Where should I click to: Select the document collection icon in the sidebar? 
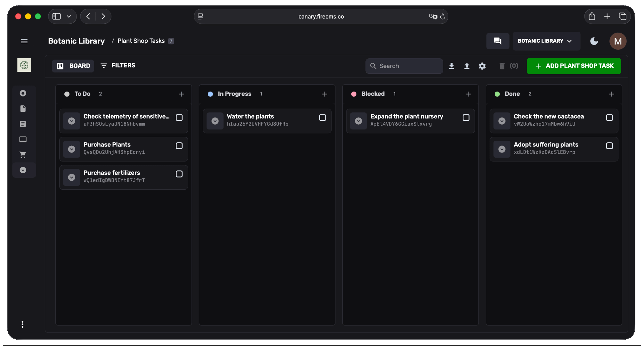click(23, 109)
